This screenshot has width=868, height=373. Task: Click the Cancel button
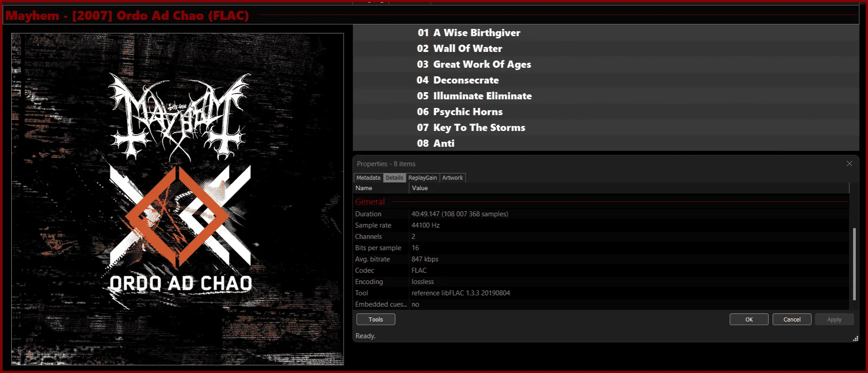point(792,319)
